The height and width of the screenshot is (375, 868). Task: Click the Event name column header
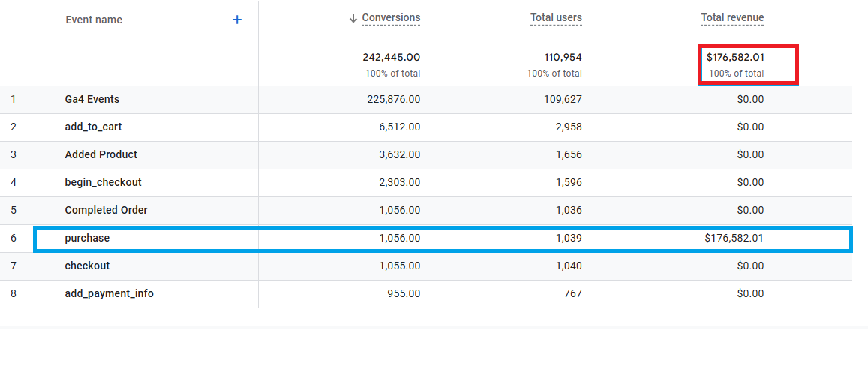[94, 20]
